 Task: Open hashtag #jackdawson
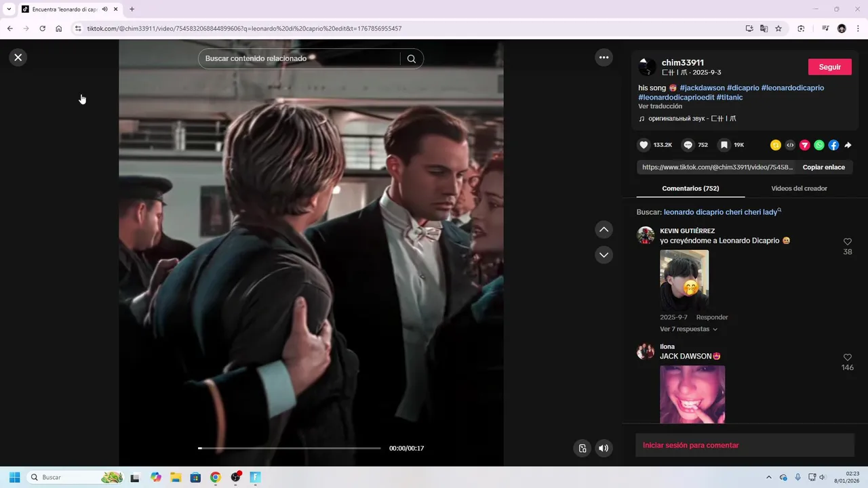[x=702, y=88]
